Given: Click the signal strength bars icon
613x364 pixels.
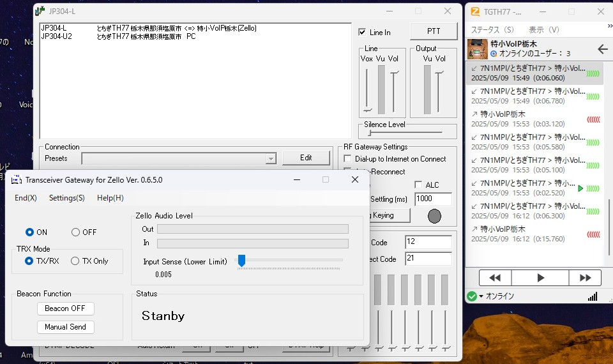Looking at the screenshot, I should click(593, 296).
